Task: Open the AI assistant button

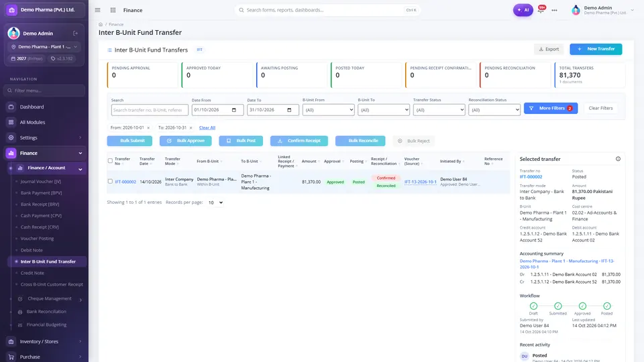Action: pos(523,10)
